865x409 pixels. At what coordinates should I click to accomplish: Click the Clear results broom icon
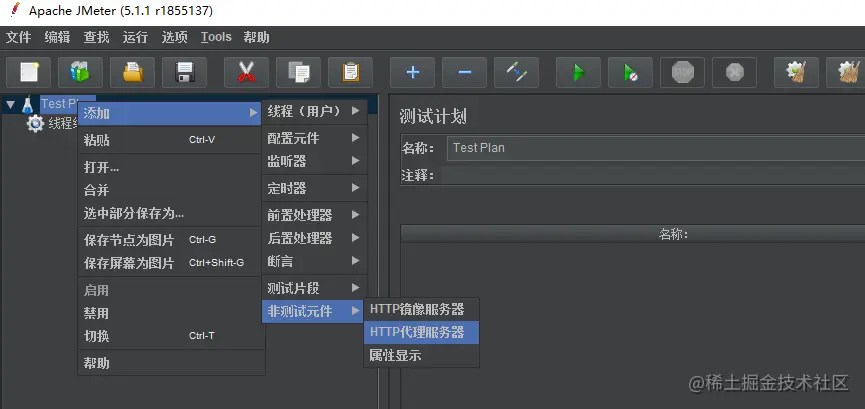pos(796,72)
